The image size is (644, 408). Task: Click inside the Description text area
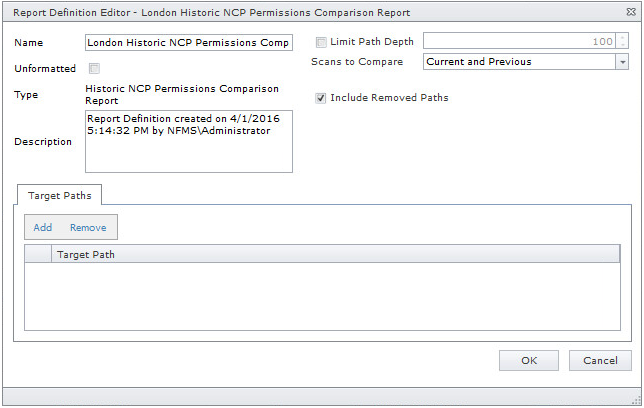189,141
